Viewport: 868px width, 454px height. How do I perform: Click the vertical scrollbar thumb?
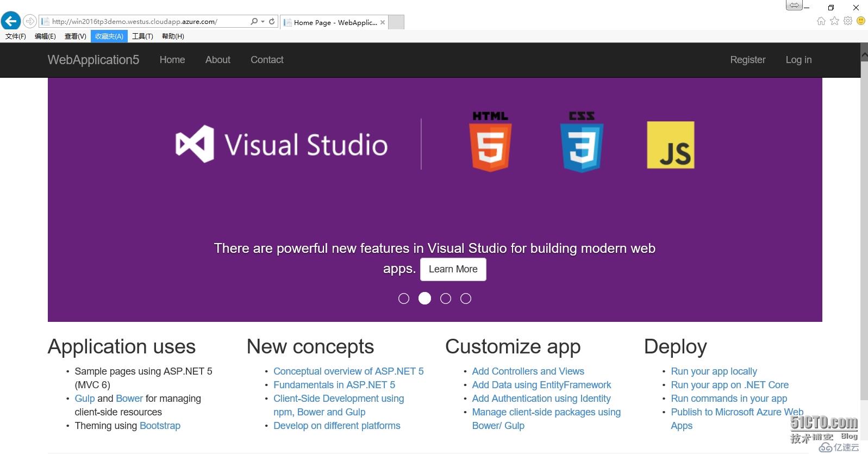(x=864, y=231)
